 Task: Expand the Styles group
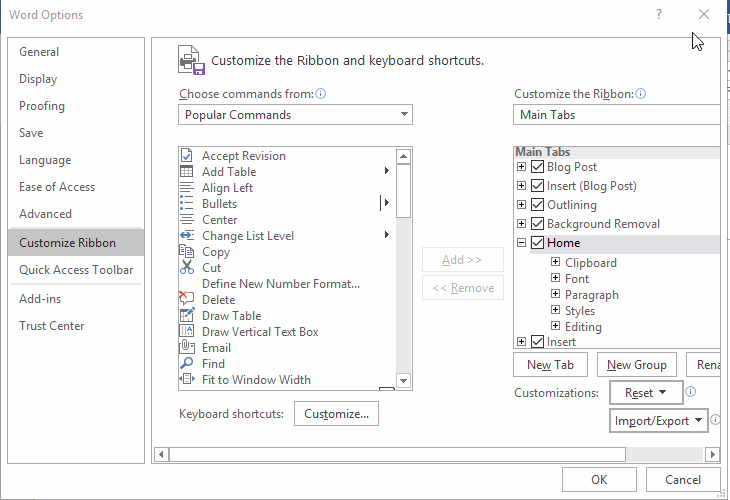click(555, 310)
